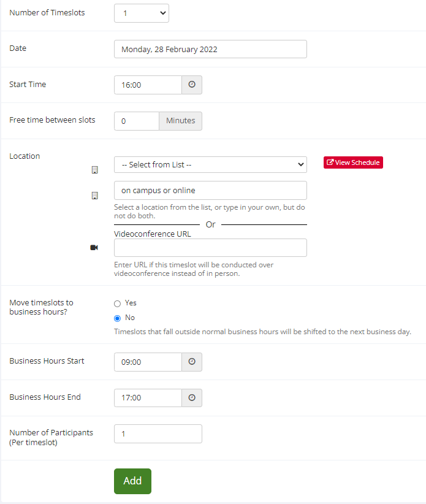Click the View Schedule button

[353, 162]
